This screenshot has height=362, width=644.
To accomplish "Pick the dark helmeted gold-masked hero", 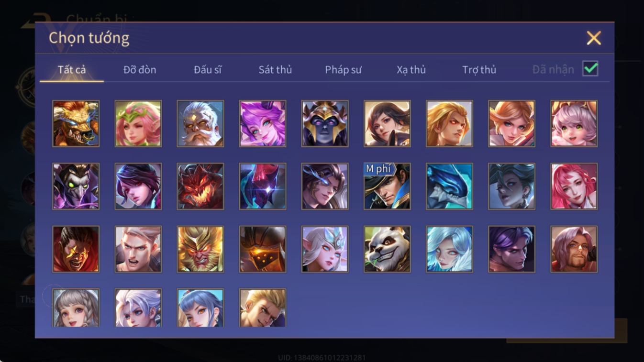I will (325, 123).
